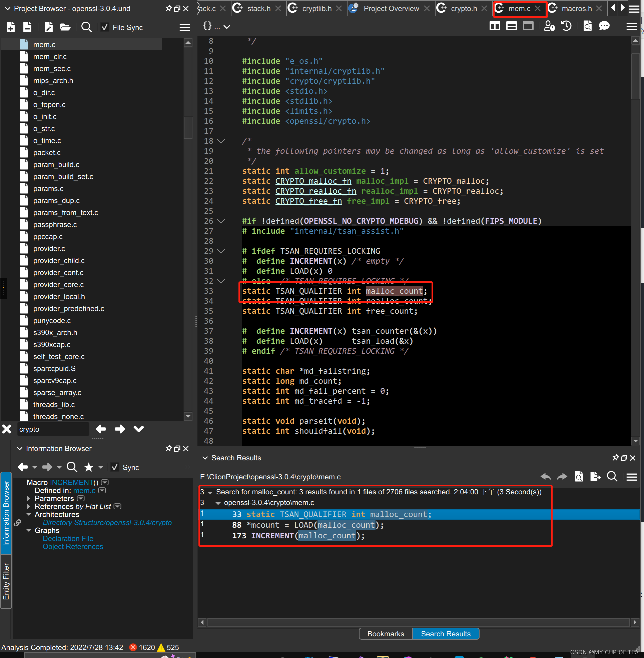The width and height of the screenshot is (644, 658).
Task: Click the comments speech bubble icon
Action: point(604,26)
